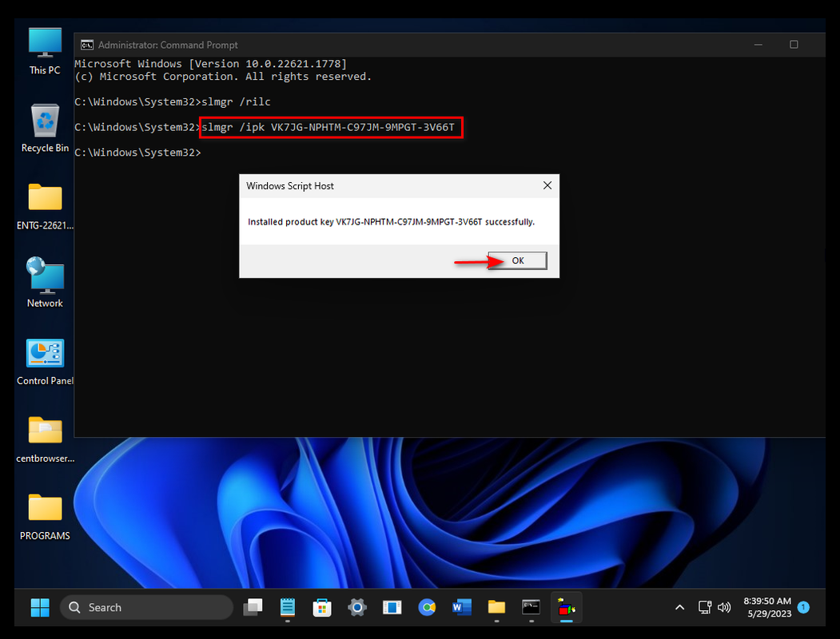Viewport: 840px width, 639px height.
Task: Open Task View from taskbar
Action: 253,607
